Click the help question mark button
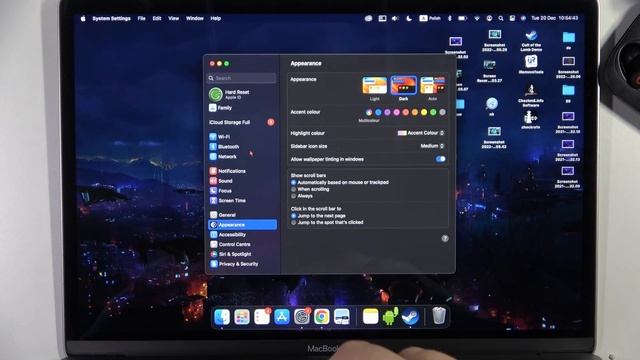The width and height of the screenshot is (640, 360). pyautogui.click(x=445, y=238)
